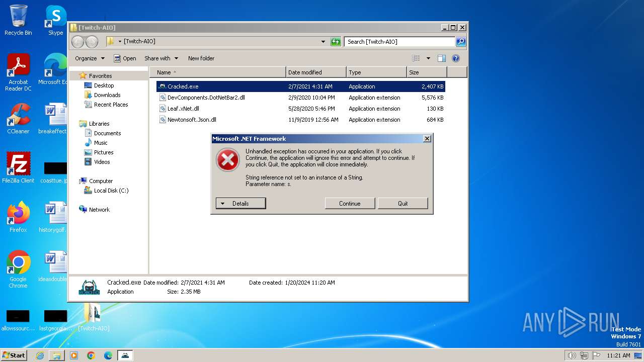Click the Windows Explorer taskbar button

57,355
